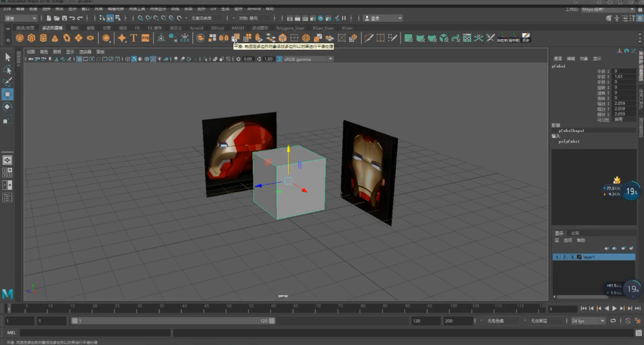This screenshot has width=644, height=345.
Task: Select the Lasso tool in toolbox
Action: (x=7, y=70)
